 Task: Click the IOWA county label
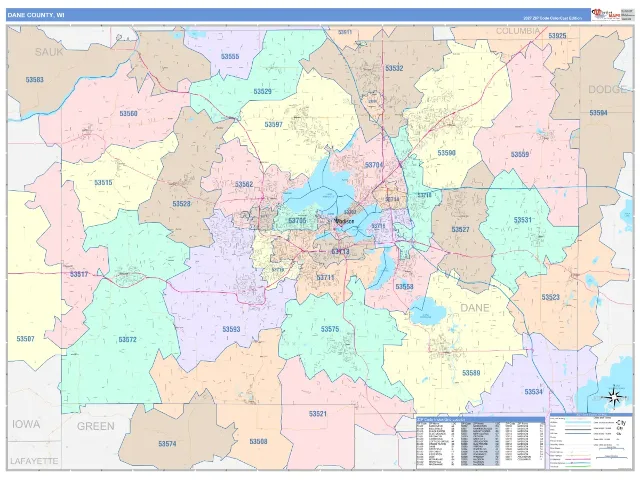pyautogui.click(x=26, y=424)
